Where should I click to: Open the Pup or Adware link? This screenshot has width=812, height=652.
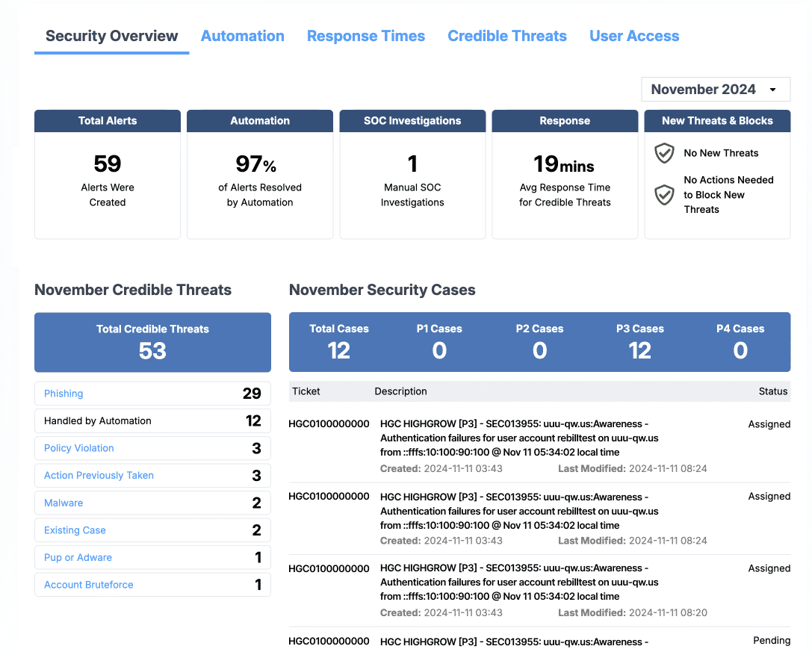coord(78,558)
